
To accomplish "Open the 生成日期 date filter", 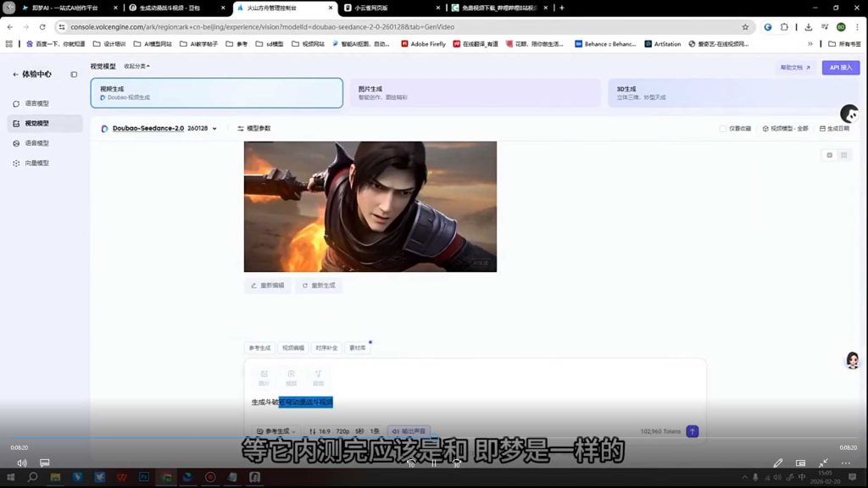I will click(x=834, y=129).
